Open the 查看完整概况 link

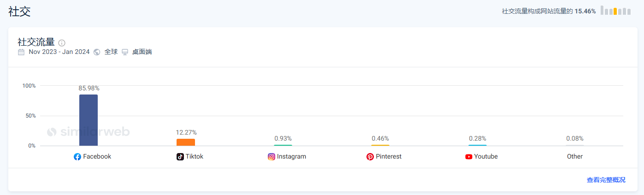(x=606, y=180)
